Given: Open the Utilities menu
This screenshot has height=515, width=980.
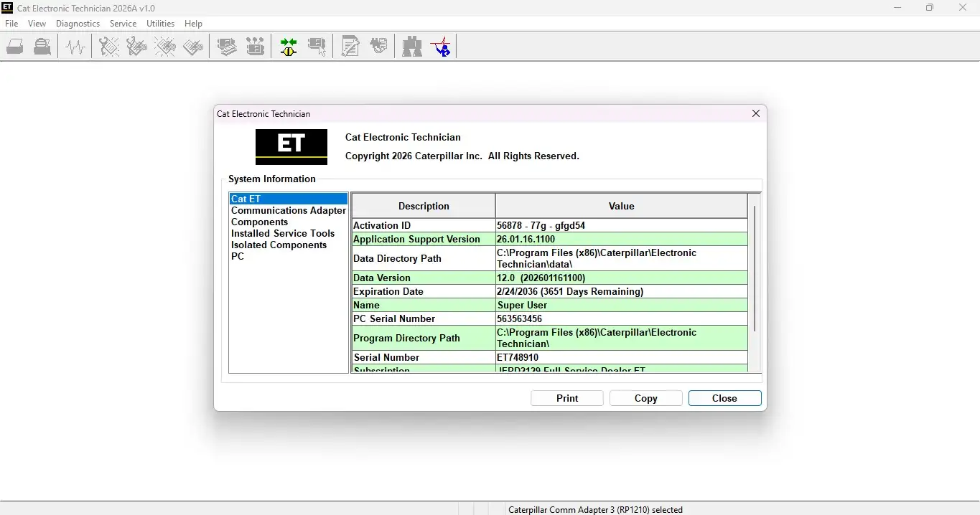Looking at the screenshot, I should click(160, 24).
